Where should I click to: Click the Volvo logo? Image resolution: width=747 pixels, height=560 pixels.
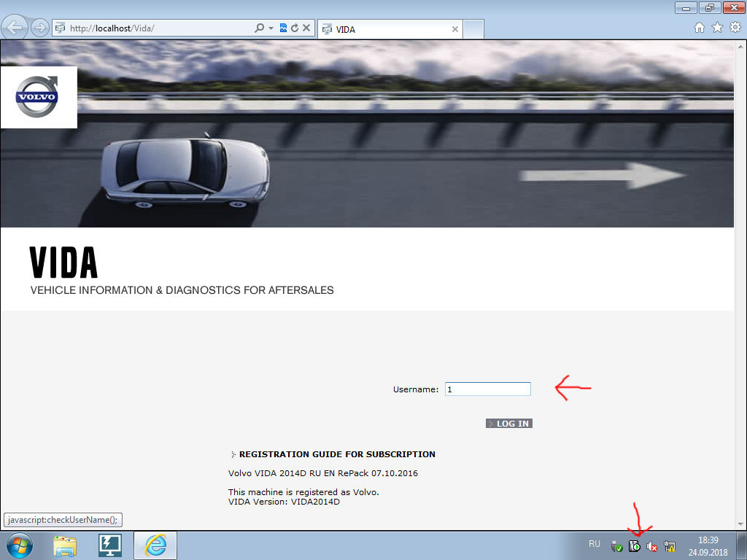coord(38,97)
